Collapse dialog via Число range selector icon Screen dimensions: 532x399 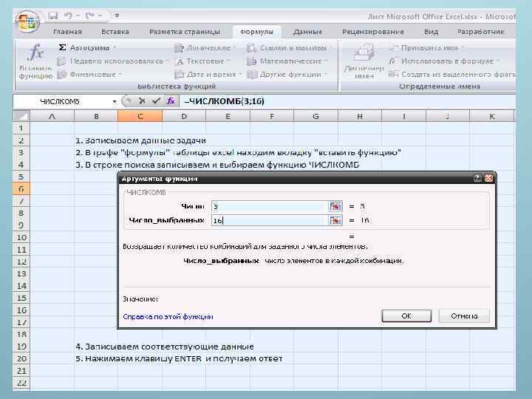point(335,206)
